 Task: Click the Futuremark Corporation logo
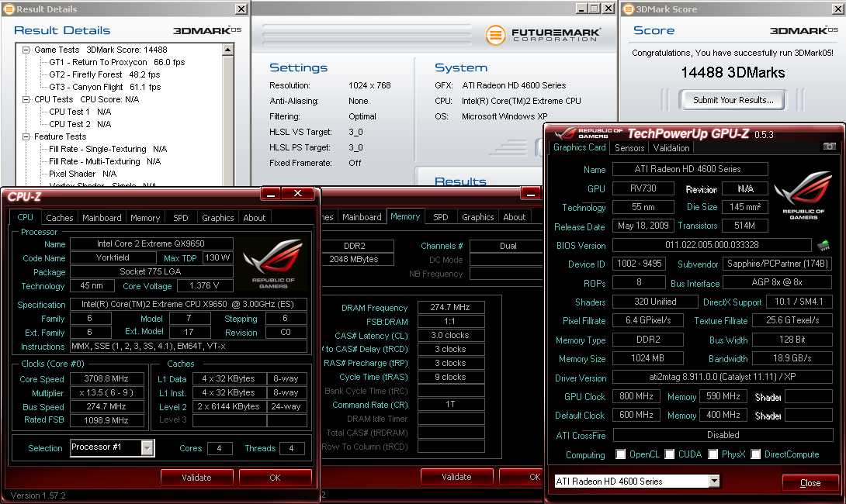543,35
